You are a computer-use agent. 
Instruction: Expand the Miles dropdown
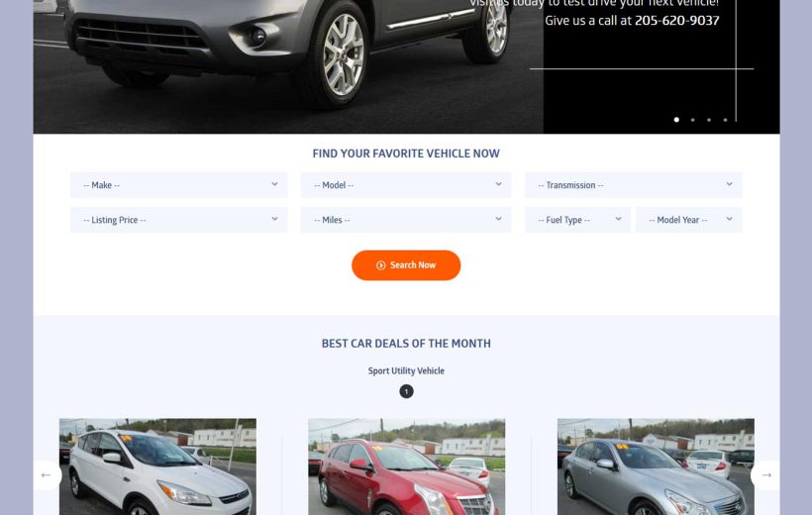tap(406, 220)
